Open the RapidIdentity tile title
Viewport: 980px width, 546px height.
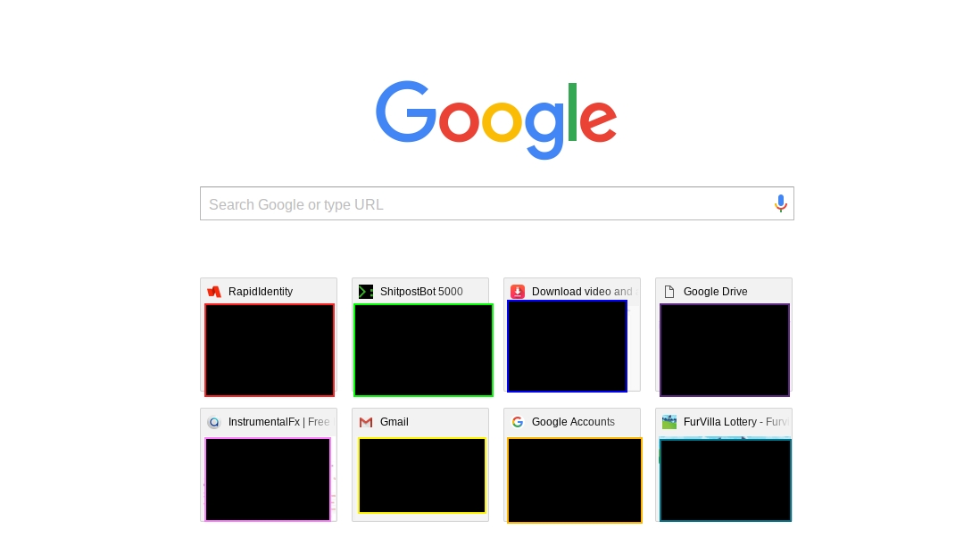[x=260, y=292]
